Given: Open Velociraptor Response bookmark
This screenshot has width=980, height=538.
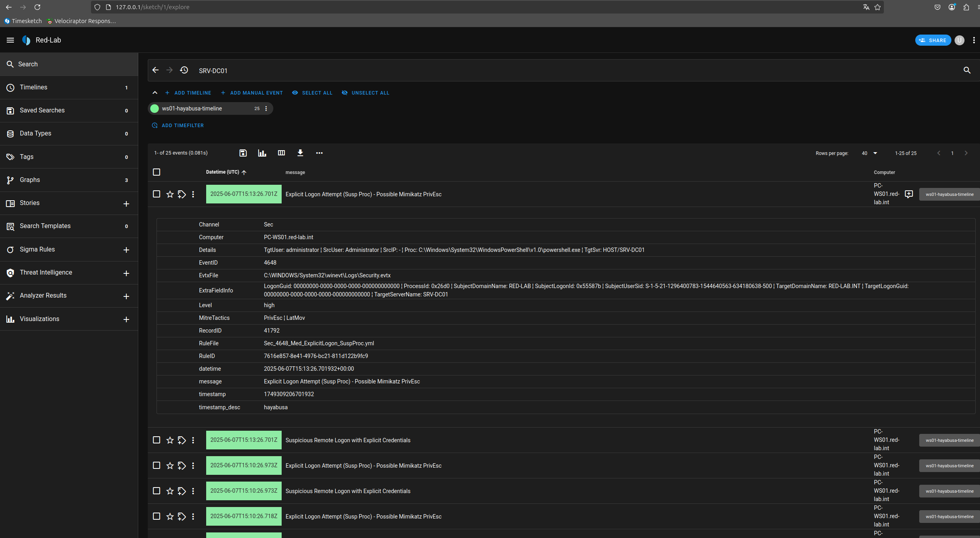Looking at the screenshot, I should pos(81,21).
